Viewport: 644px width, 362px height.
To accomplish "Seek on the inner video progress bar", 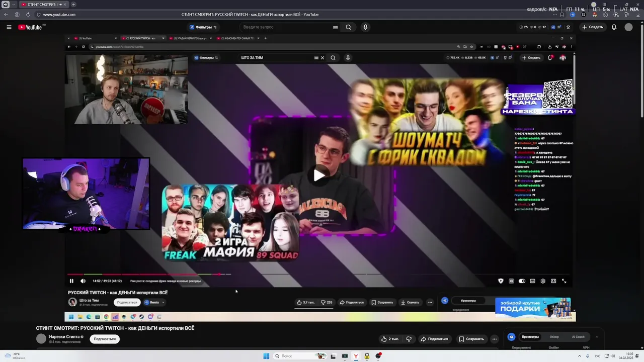I will click(x=319, y=275).
